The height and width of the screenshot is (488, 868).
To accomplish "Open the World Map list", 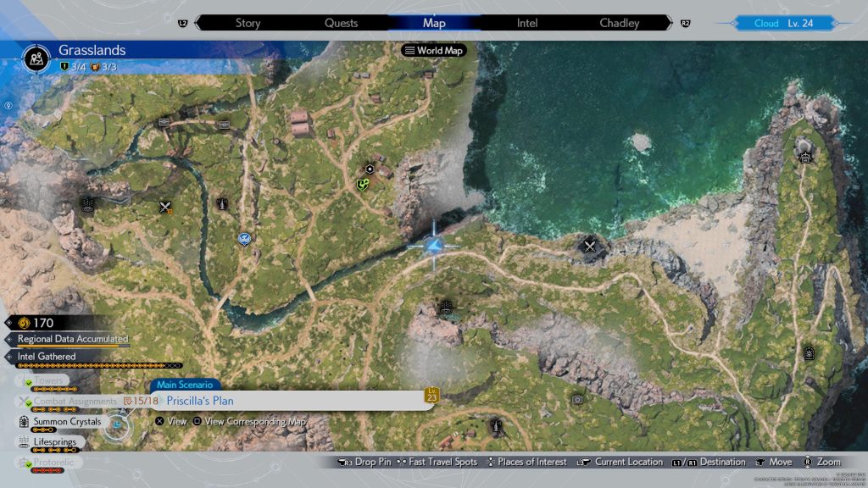I will tap(433, 51).
